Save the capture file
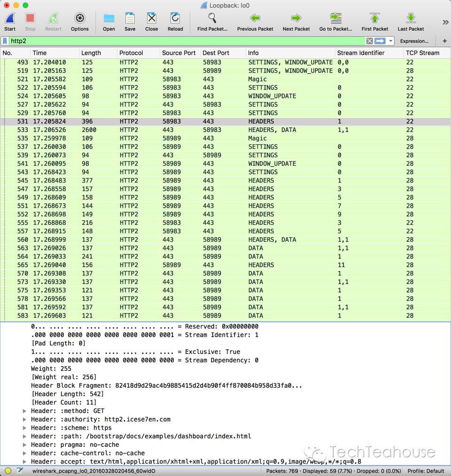451x476 pixels. click(130, 19)
